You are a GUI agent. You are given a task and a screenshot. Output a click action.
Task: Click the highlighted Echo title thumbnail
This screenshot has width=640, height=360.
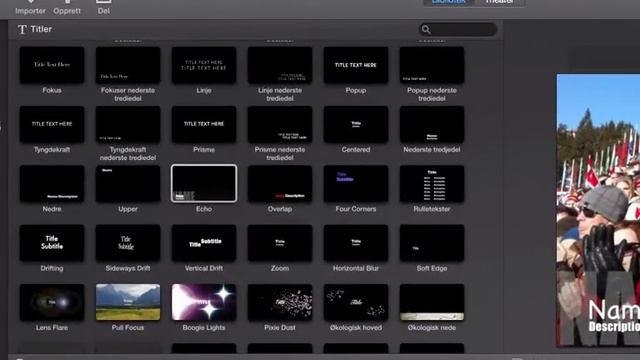[204, 184]
